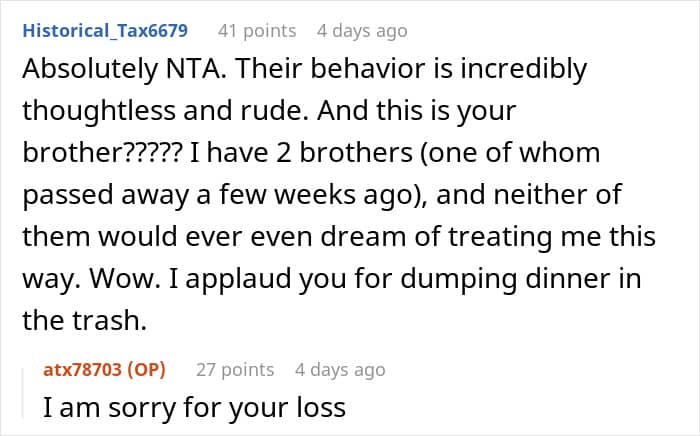Click the text 'brother?????' in the comment

pos(103,153)
